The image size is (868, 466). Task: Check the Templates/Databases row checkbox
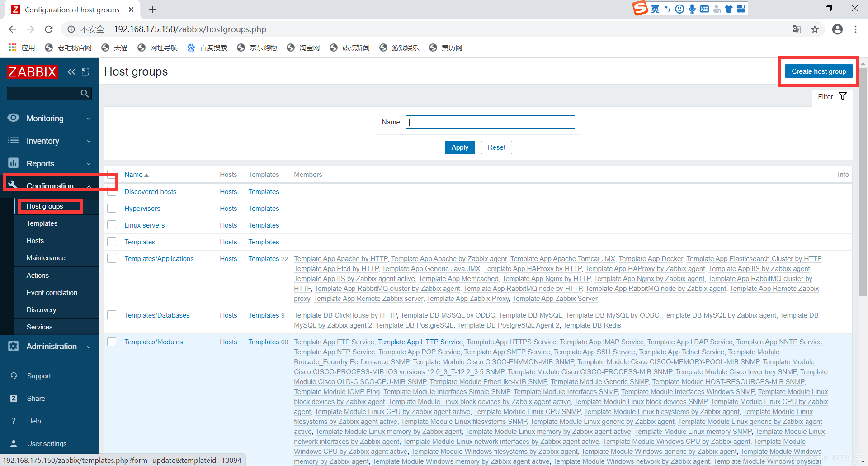pyautogui.click(x=112, y=315)
